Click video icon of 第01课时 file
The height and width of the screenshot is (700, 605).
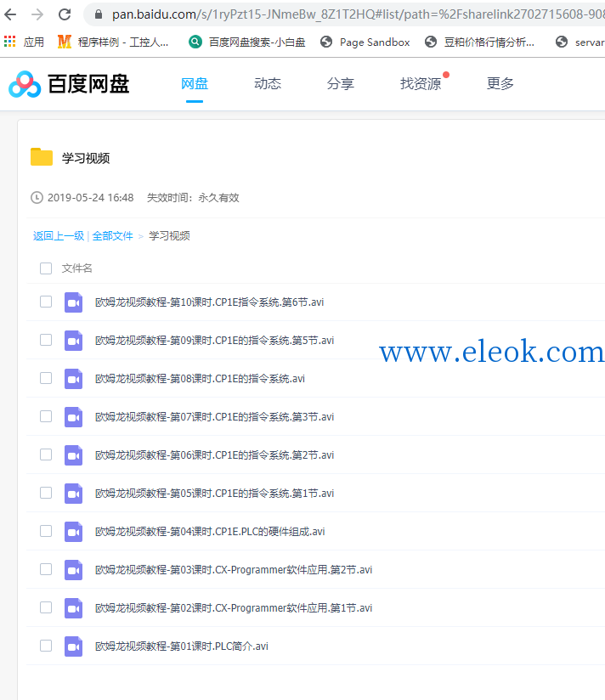click(x=73, y=646)
